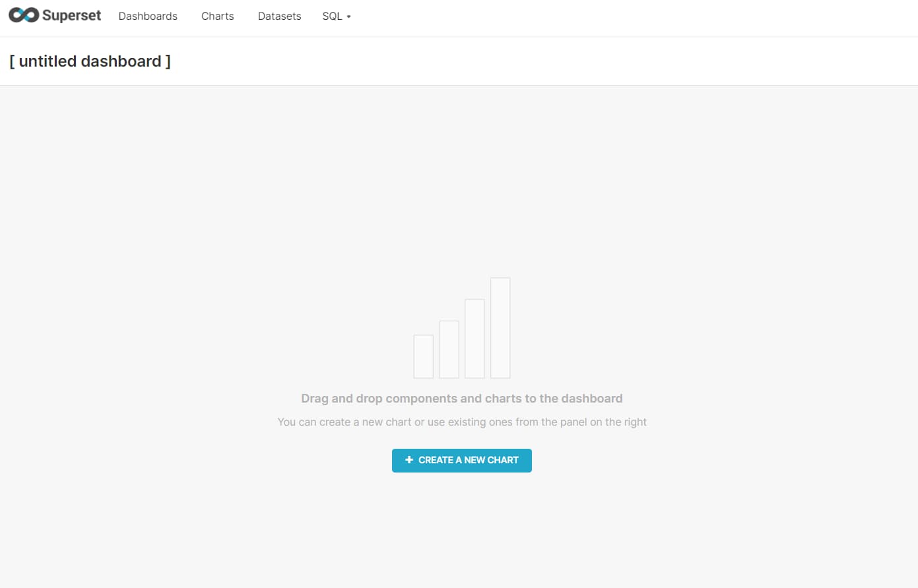Open the Datasets page
This screenshot has height=588, width=918.
click(279, 16)
